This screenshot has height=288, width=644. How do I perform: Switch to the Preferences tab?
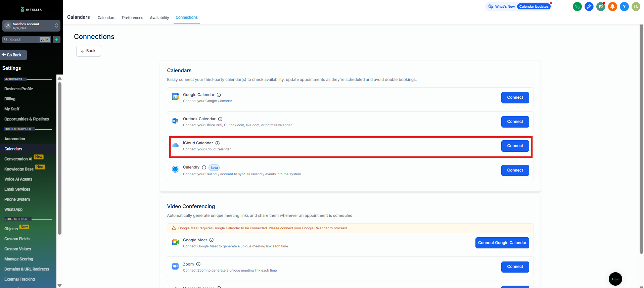[133, 18]
